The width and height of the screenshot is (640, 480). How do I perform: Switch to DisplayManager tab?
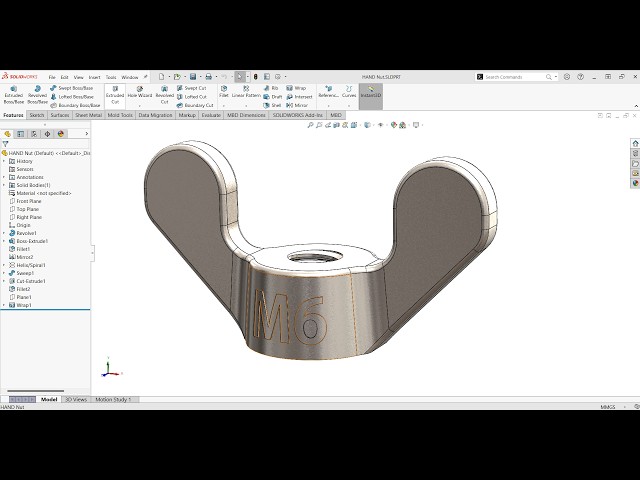61,134
